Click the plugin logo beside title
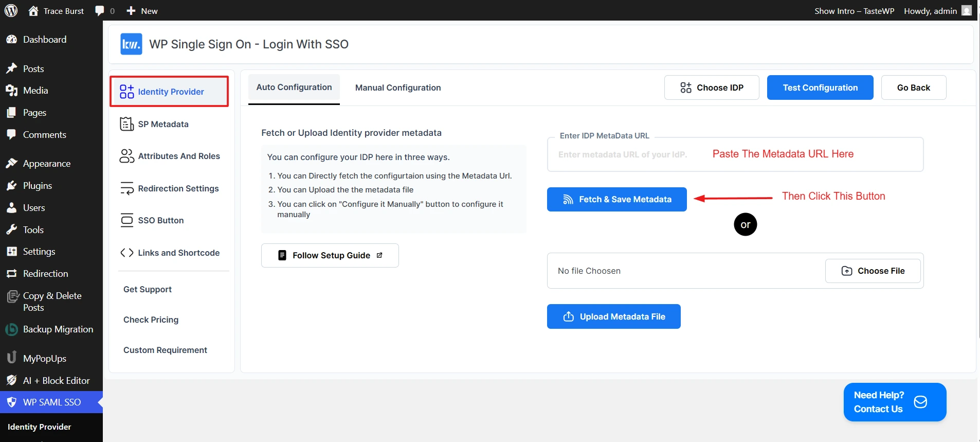The width and height of the screenshot is (980, 442). click(x=131, y=44)
